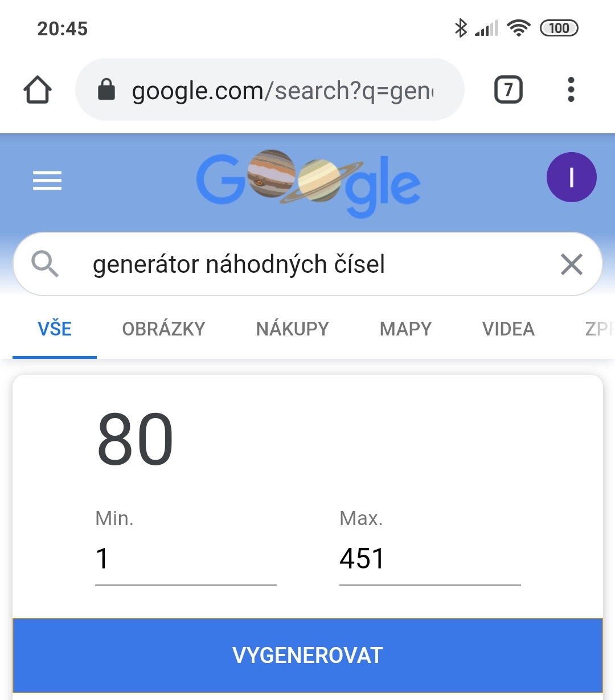Open the purple account avatar
The image size is (615, 700).
click(x=571, y=177)
